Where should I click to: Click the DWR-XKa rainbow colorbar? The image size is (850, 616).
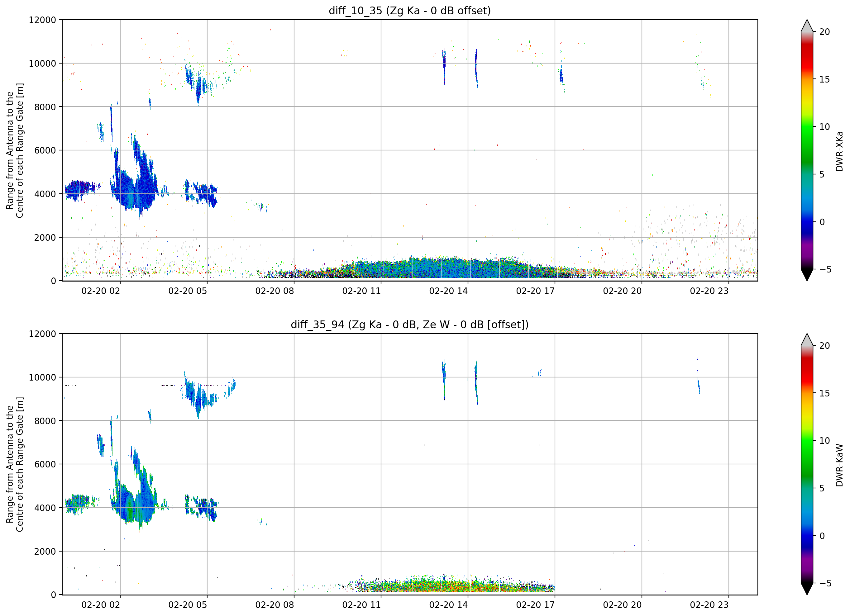(807, 150)
